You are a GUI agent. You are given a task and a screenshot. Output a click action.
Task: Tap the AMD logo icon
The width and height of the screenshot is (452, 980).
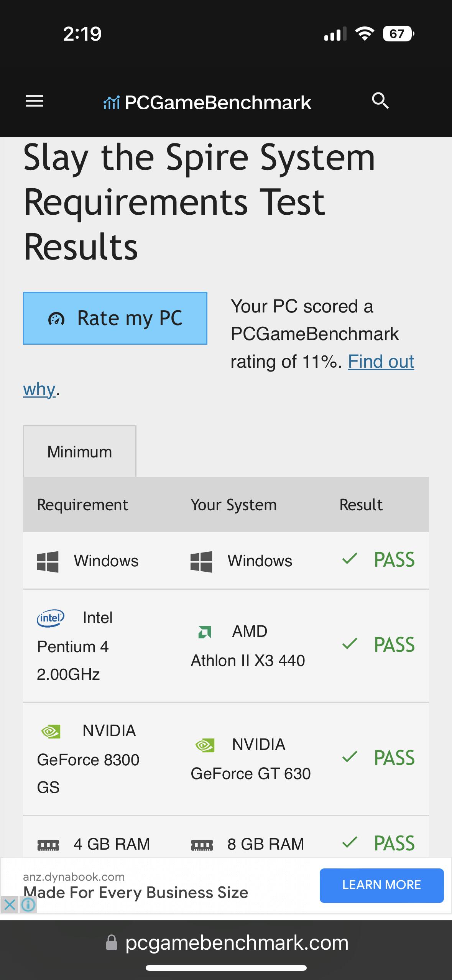tap(205, 631)
